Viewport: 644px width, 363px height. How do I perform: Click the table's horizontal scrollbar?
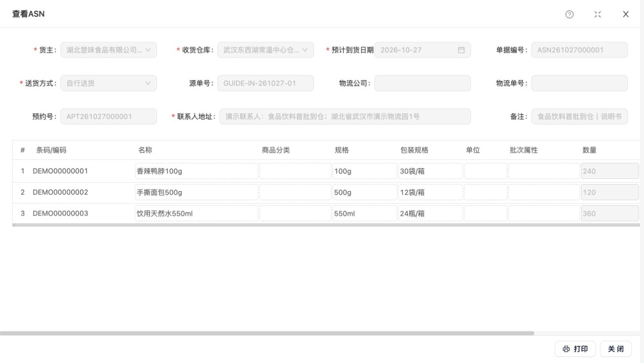(x=326, y=225)
